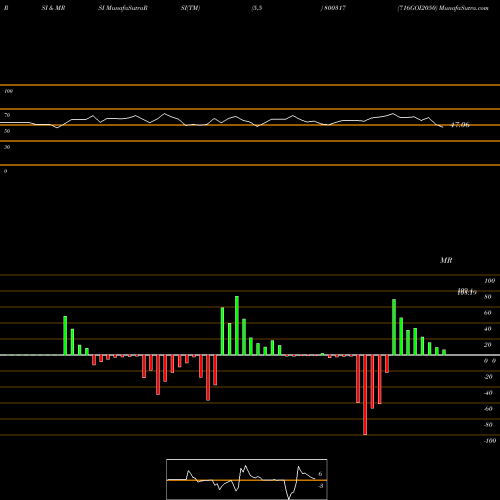The height and width of the screenshot is (500, 500).
Task: Click the 47.06 RSI value label
Action: tap(460, 125)
